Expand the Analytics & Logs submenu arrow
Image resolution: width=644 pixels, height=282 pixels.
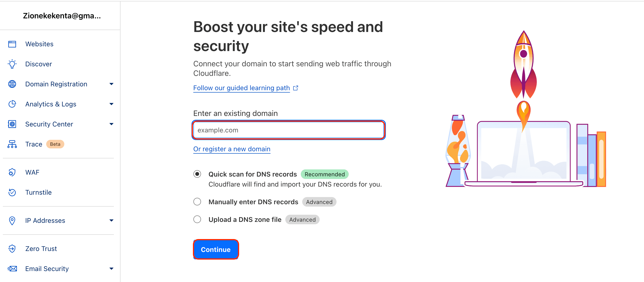pos(111,104)
